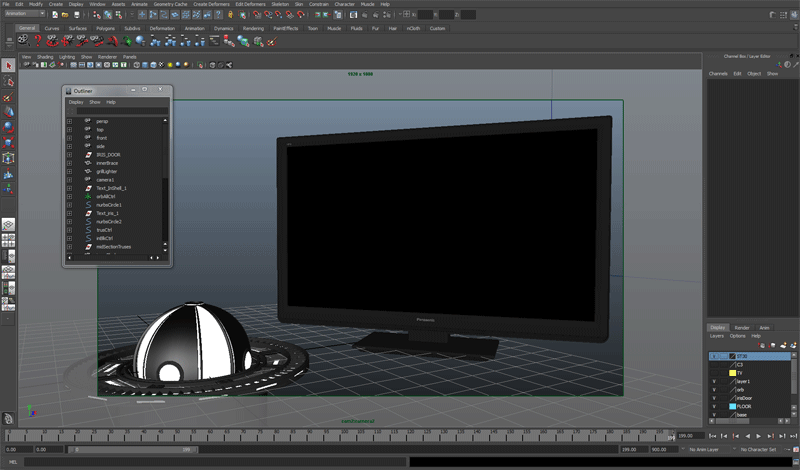
Task: Expand IRIS_DOOR node in Outliner
Action: pyautogui.click(x=69, y=155)
